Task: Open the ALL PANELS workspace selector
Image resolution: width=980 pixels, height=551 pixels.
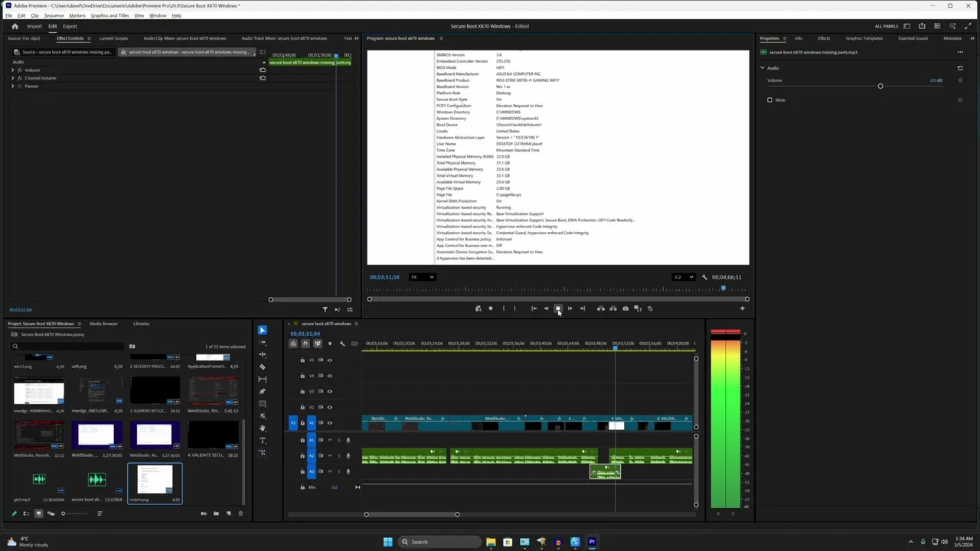Action: tap(887, 26)
